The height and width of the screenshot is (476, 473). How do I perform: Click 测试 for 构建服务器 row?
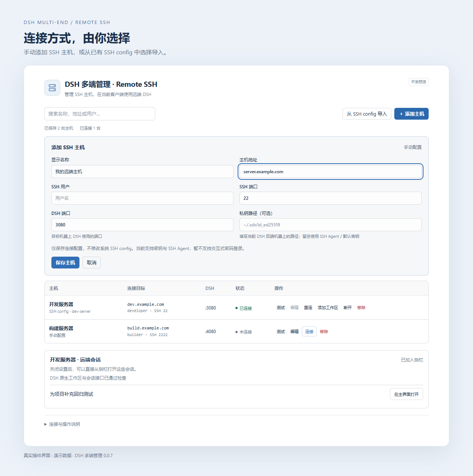click(x=281, y=332)
